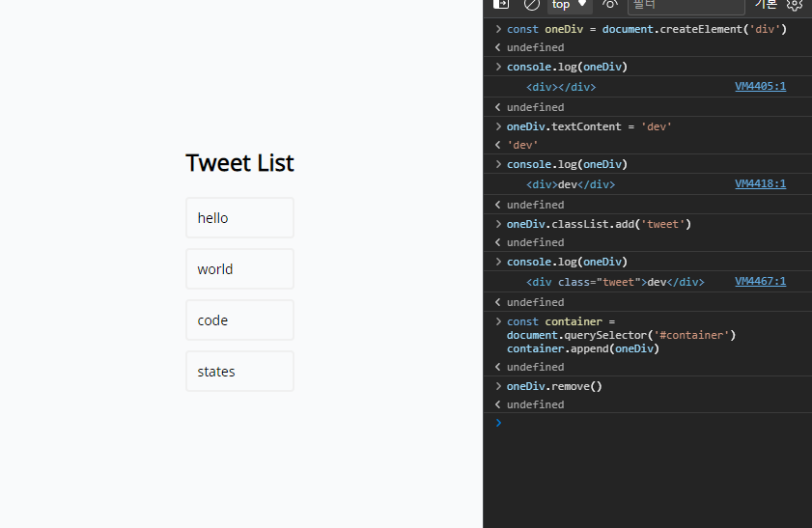
Task: Click the container.append(oneDiv) line
Action: pyautogui.click(x=582, y=348)
